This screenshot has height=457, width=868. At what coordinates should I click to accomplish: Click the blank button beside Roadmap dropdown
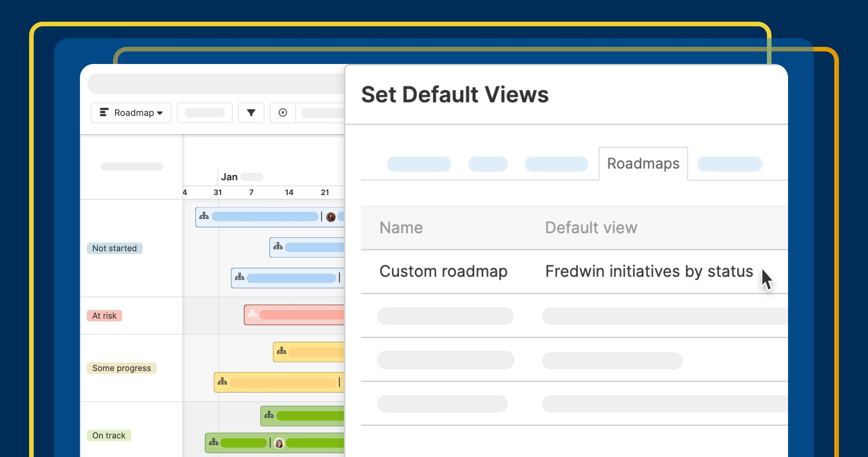[x=204, y=113]
